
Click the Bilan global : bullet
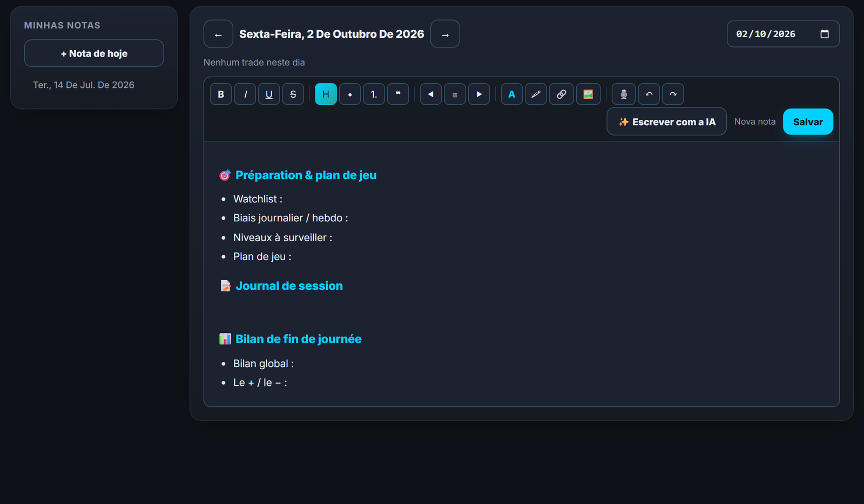[x=264, y=364]
